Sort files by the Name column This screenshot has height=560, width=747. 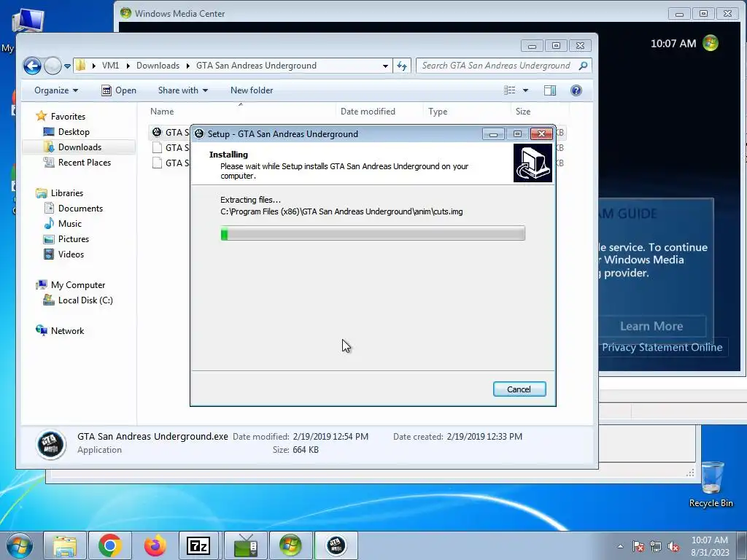pyautogui.click(x=162, y=112)
